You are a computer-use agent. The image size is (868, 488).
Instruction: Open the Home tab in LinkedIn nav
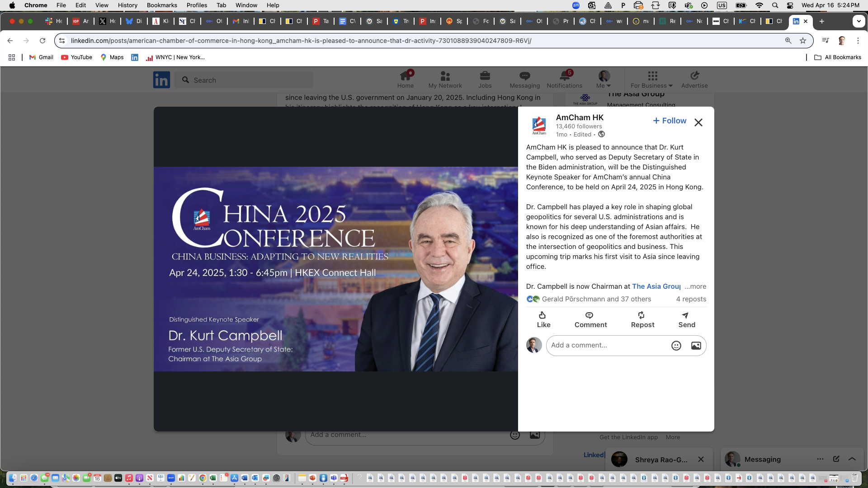tap(406, 80)
